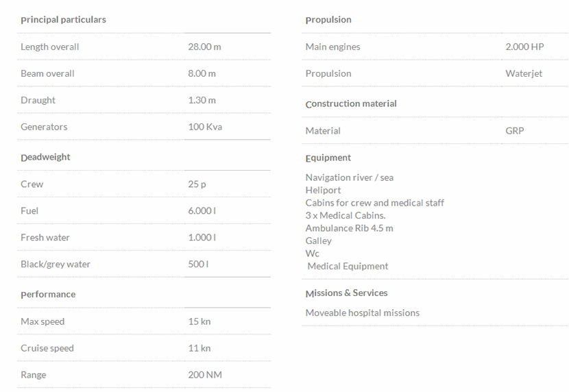Select the Length overall value 28.00 m
Image resolution: width=569 pixels, height=392 pixels.
click(204, 47)
